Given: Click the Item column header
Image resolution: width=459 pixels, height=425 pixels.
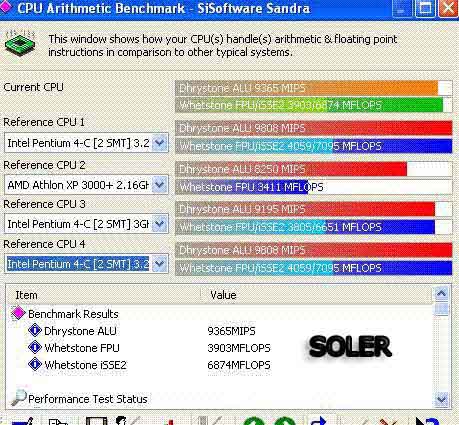Looking at the screenshot, I should (x=103, y=295).
